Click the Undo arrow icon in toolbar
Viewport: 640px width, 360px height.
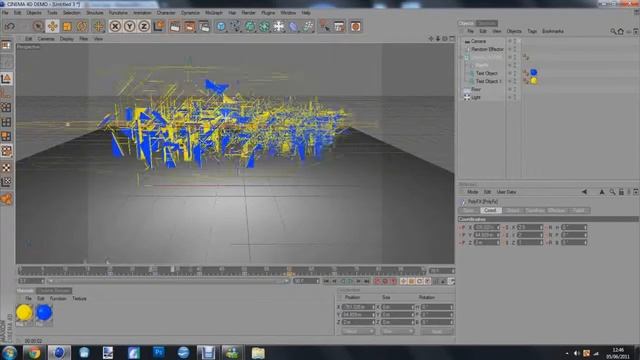(x=10, y=27)
